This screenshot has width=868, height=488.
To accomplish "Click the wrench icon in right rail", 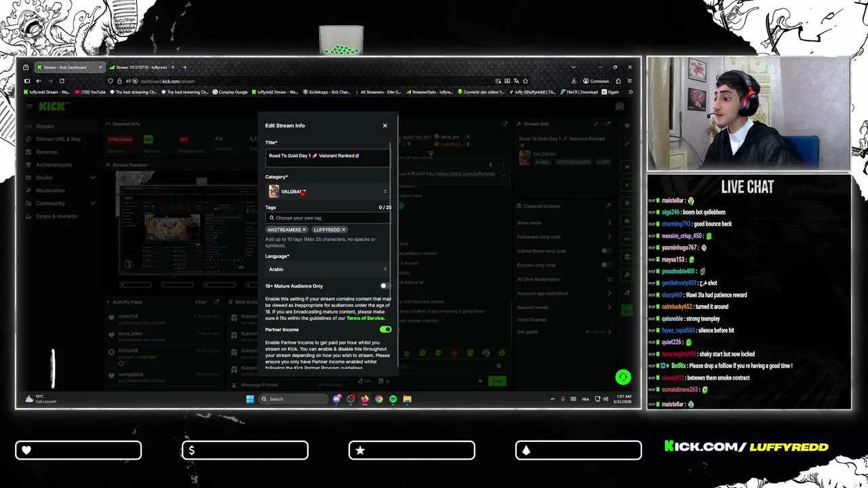I will coord(627,274).
